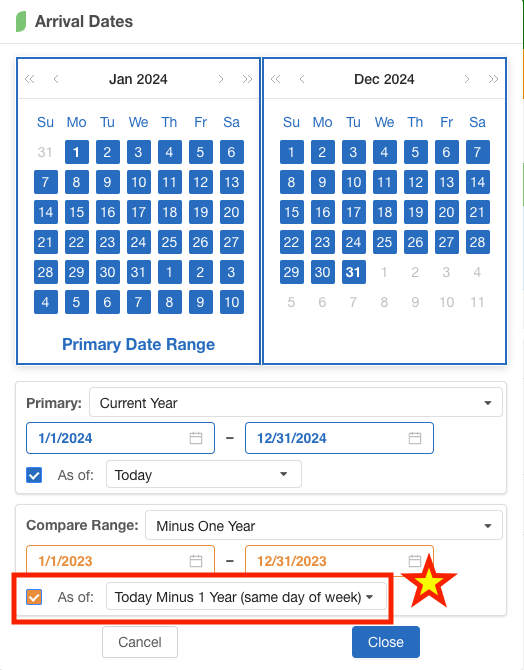Open the Primary As of Today dropdown
This screenshot has height=670, width=524.
[x=204, y=474]
